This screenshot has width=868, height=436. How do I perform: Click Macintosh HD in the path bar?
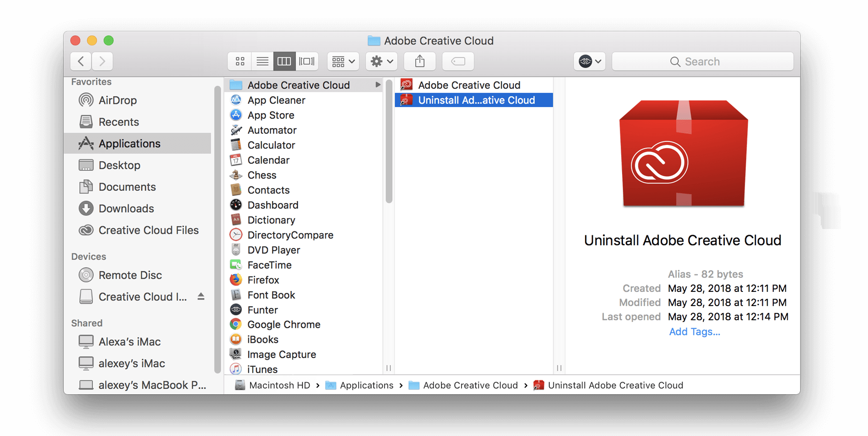273,385
